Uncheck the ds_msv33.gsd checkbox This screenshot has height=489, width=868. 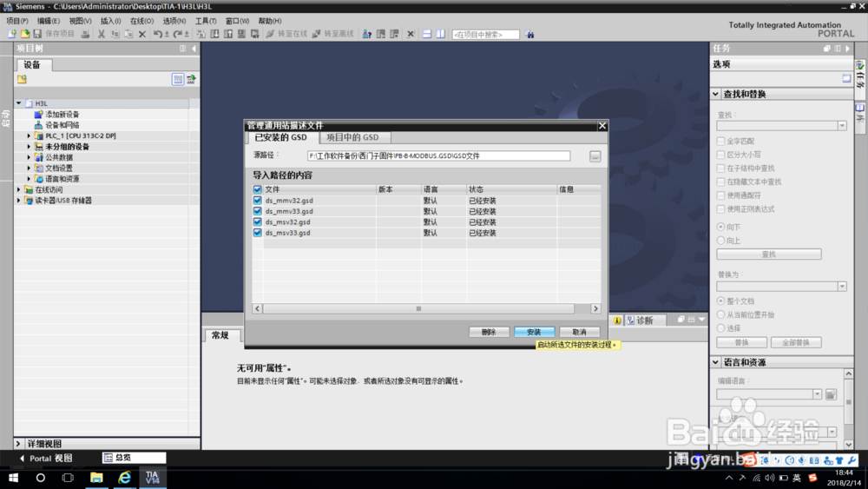coord(258,233)
